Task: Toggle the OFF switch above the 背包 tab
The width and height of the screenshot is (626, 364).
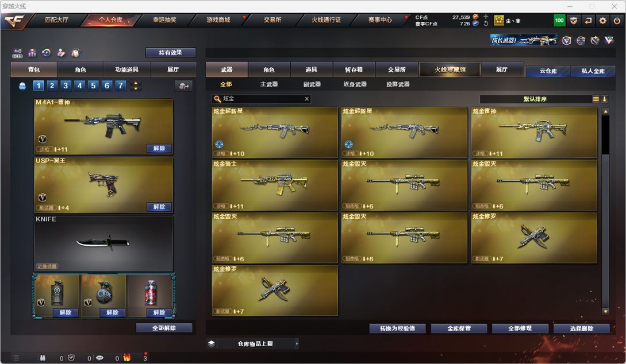Action: point(17,53)
